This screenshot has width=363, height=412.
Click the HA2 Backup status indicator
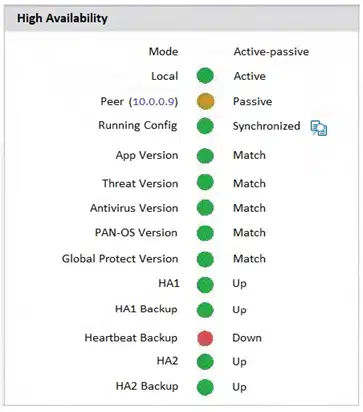[x=205, y=387]
